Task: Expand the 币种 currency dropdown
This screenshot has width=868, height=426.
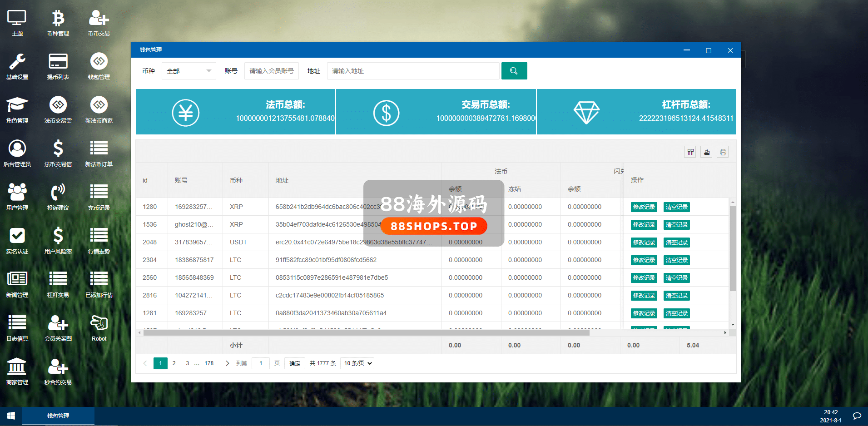Action: click(188, 71)
